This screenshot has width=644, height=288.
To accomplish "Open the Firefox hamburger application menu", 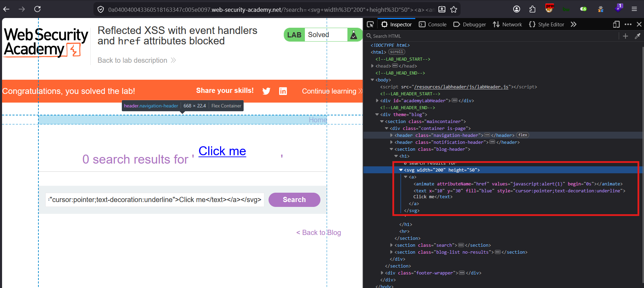I will [x=634, y=9].
